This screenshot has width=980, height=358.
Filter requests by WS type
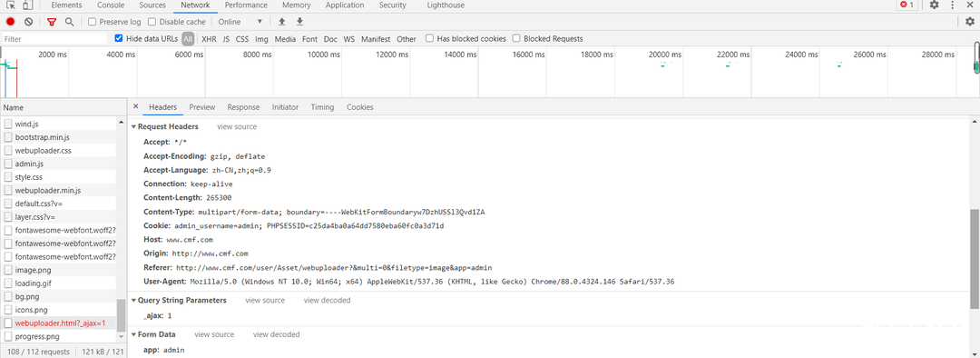point(348,39)
